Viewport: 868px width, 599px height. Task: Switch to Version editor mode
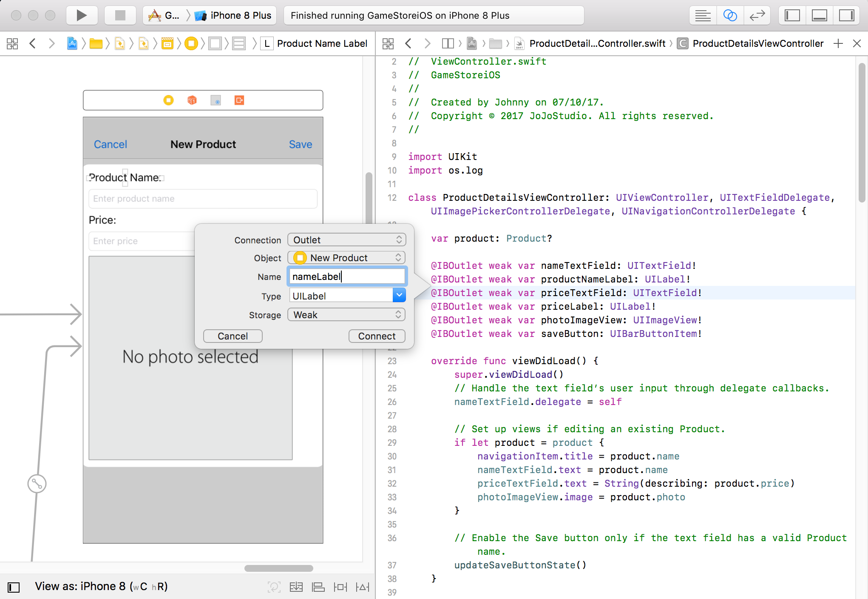point(757,16)
